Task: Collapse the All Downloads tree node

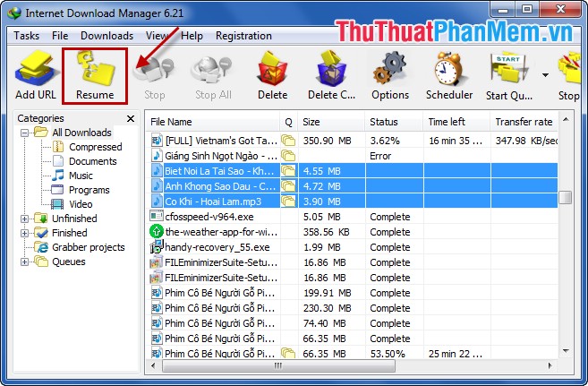Action: click(x=24, y=133)
